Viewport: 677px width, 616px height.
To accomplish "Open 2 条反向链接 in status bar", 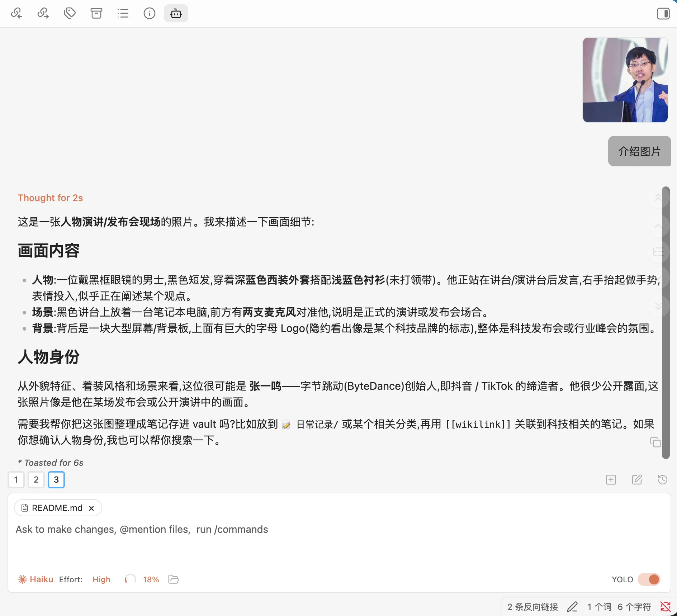I will pyautogui.click(x=532, y=607).
